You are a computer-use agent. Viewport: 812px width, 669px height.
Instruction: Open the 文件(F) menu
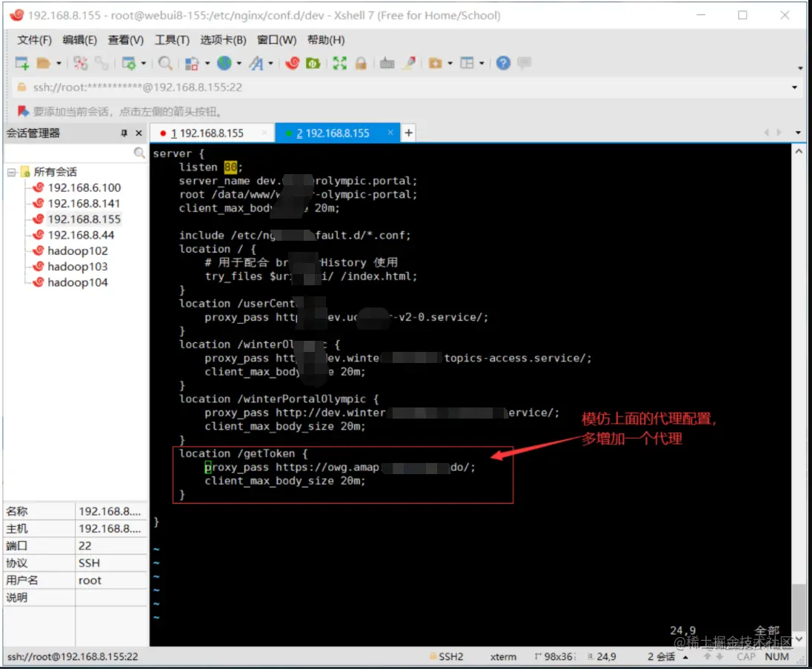point(35,40)
